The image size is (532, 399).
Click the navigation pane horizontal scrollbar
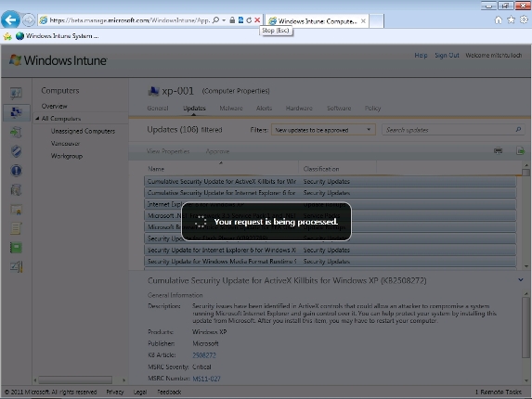pos(75,380)
